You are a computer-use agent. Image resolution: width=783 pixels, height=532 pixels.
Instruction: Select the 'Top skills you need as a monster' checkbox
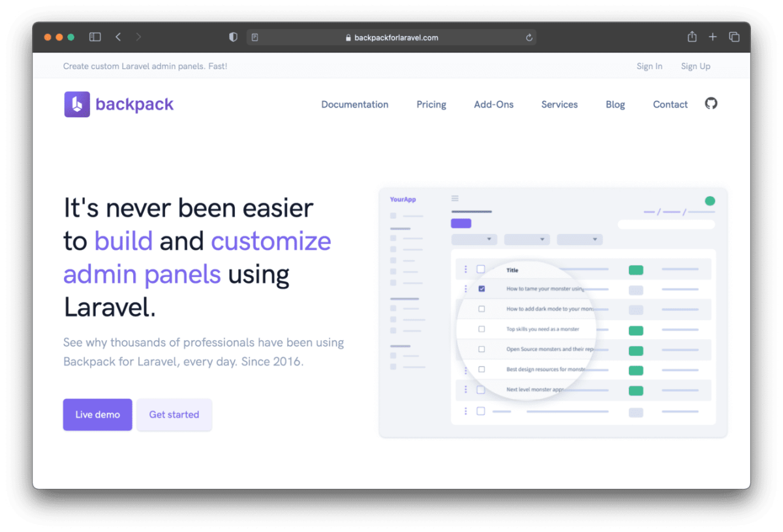[482, 329]
